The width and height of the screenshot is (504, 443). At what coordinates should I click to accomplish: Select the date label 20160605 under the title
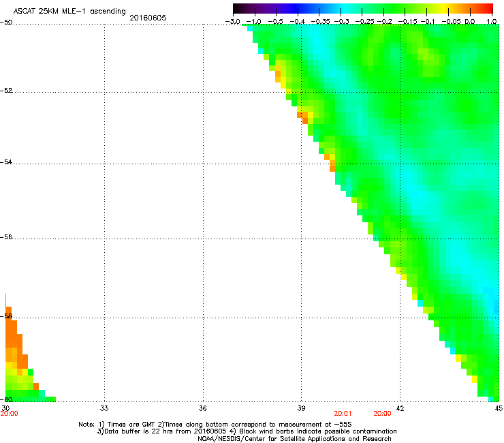pyautogui.click(x=148, y=18)
